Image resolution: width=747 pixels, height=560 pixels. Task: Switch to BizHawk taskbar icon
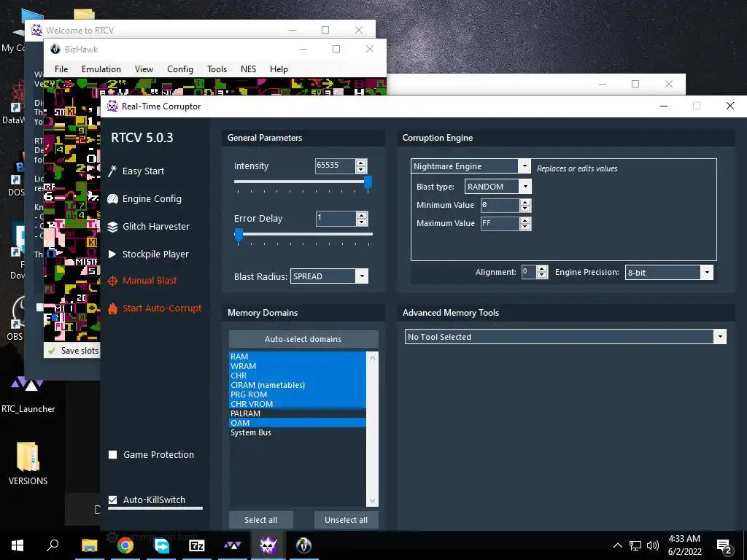(304, 545)
